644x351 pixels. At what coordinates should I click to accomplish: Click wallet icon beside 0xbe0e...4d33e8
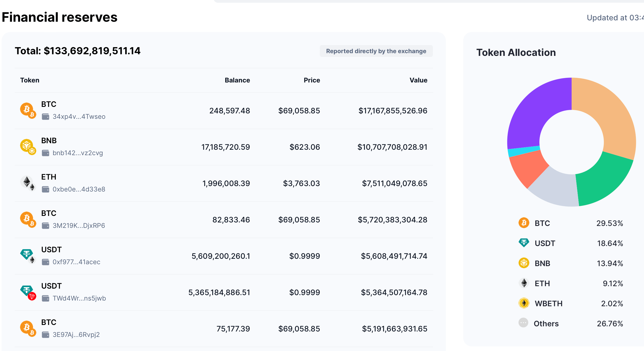(46, 189)
